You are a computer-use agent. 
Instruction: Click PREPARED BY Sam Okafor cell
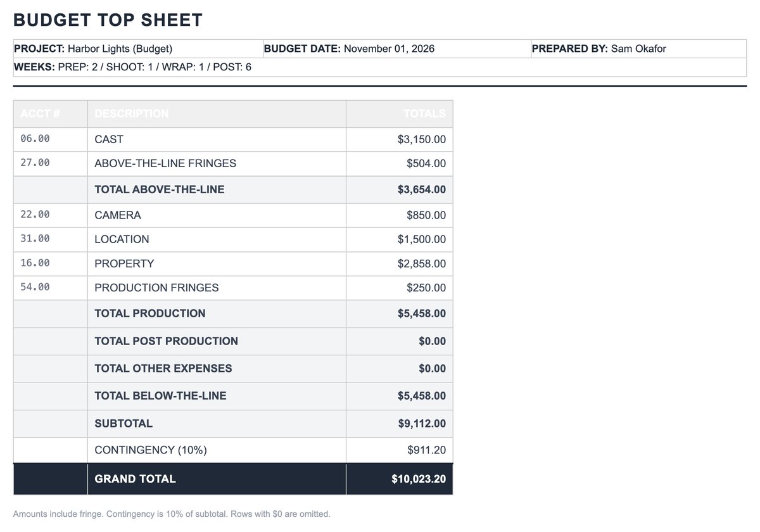pyautogui.click(x=638, y=49)
